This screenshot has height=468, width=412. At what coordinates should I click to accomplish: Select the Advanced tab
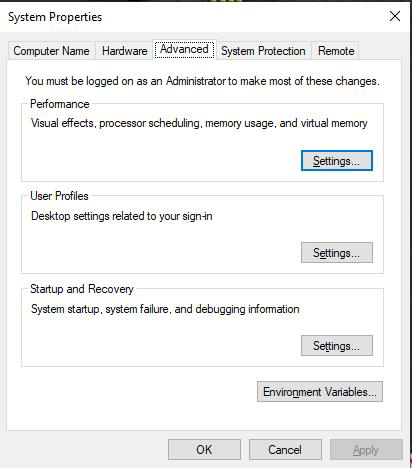pyautogui.click(x=184, y=50)
